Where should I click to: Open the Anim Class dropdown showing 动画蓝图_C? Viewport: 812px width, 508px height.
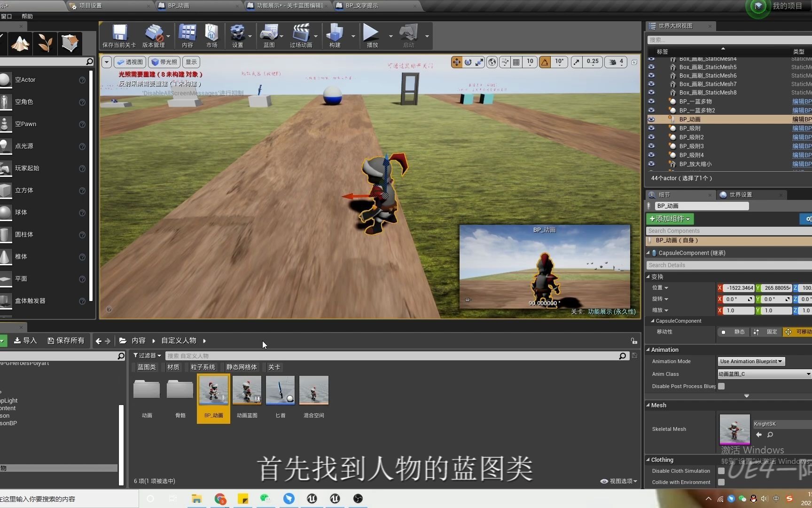click(x=762, y=373)
